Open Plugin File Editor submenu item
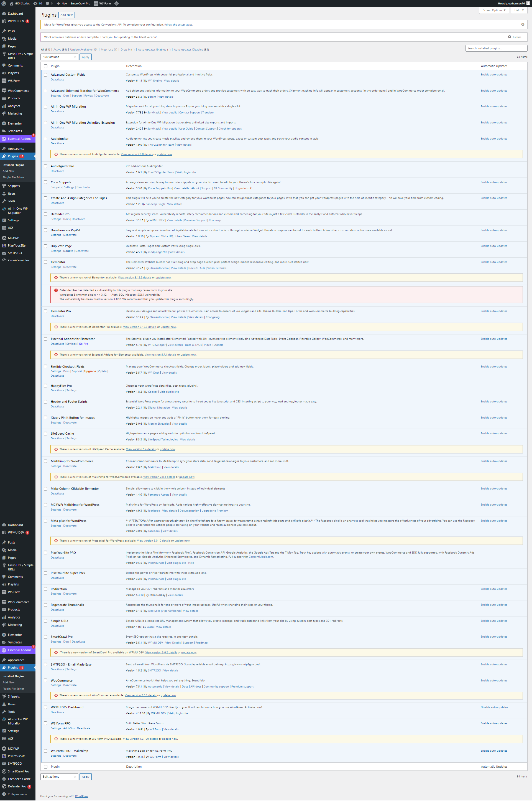Screen dimensions: 532x801 point(13,177)
